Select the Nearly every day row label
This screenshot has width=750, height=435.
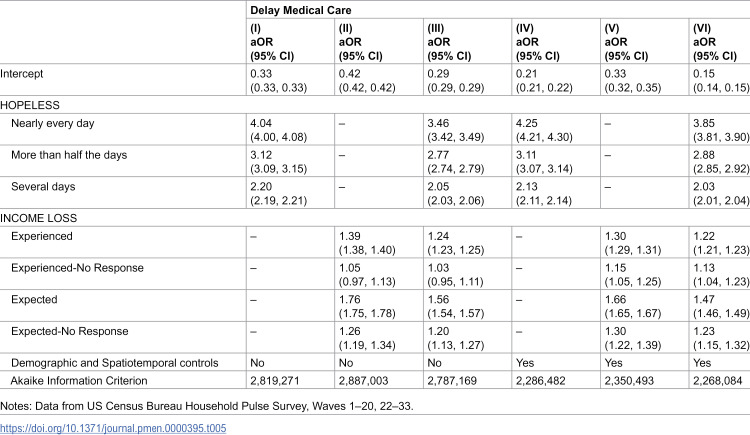tap(53, 123)
